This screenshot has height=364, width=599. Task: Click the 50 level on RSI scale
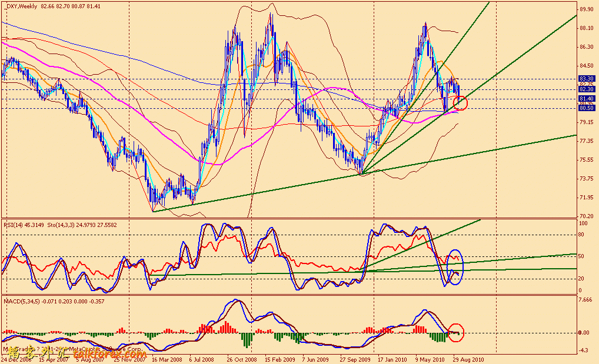coord(581,256)
